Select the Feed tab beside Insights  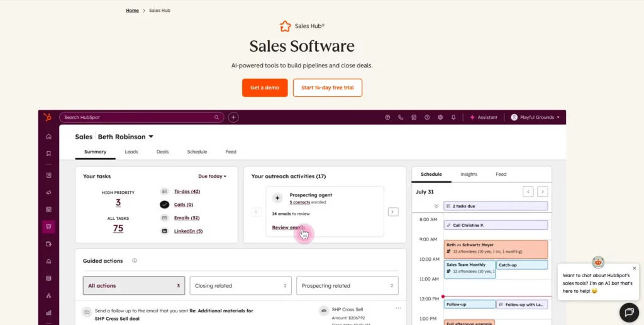(501, 174)
